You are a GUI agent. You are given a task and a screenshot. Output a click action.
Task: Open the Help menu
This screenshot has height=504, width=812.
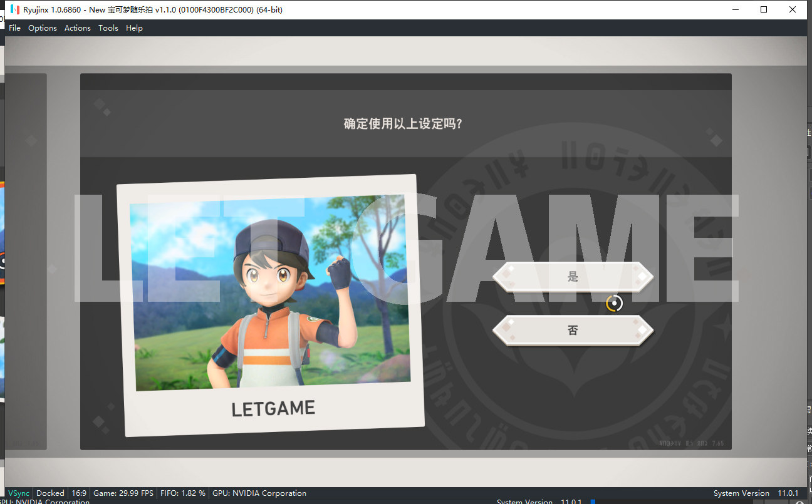[134, 28]
